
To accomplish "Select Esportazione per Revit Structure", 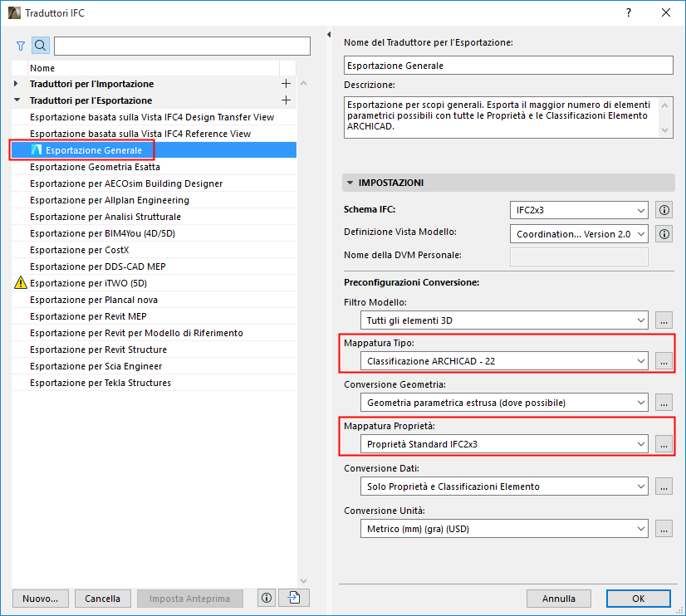I will 154,350.
